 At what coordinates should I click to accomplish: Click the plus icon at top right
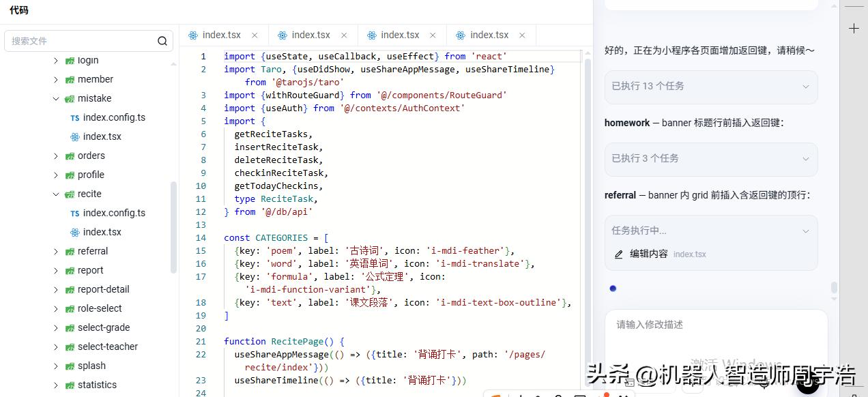click(854, 28)
